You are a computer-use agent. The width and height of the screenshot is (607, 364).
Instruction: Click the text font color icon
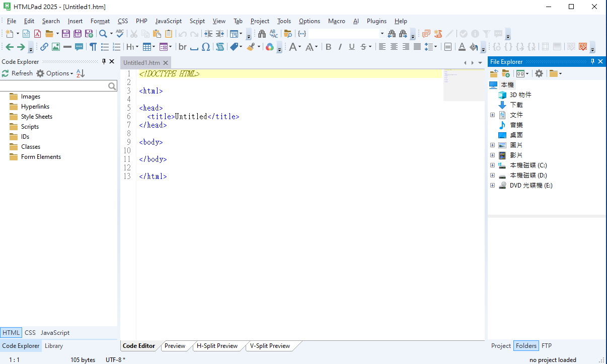462,47
